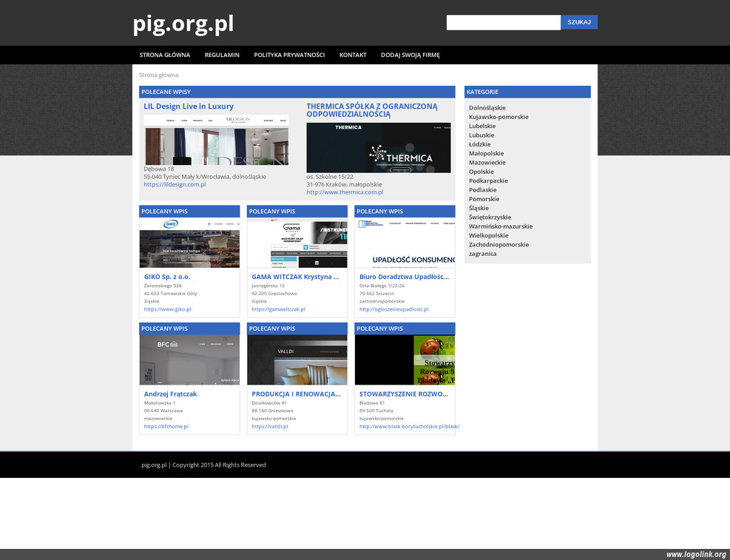Open the STOWARZYSZENIE ROZWO... entry title
The height and width of the screenshot is (560, 730).
pyautogui.click(x=404, y=394)
